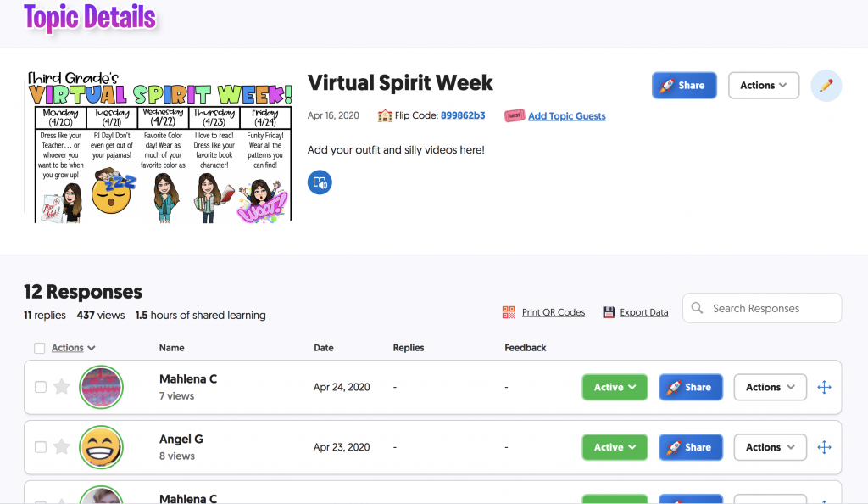Click the Apr 23, 2020 date cell

pos(342,447)
